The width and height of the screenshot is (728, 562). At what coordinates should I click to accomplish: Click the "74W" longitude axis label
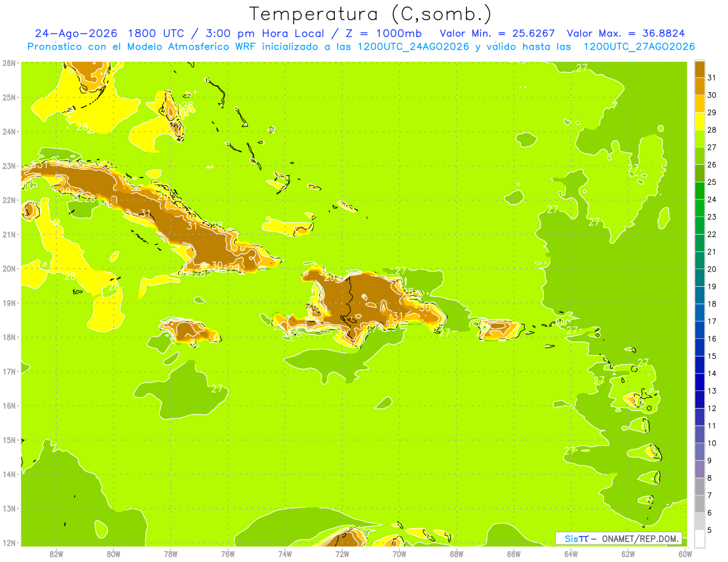[x=285, y=554]
